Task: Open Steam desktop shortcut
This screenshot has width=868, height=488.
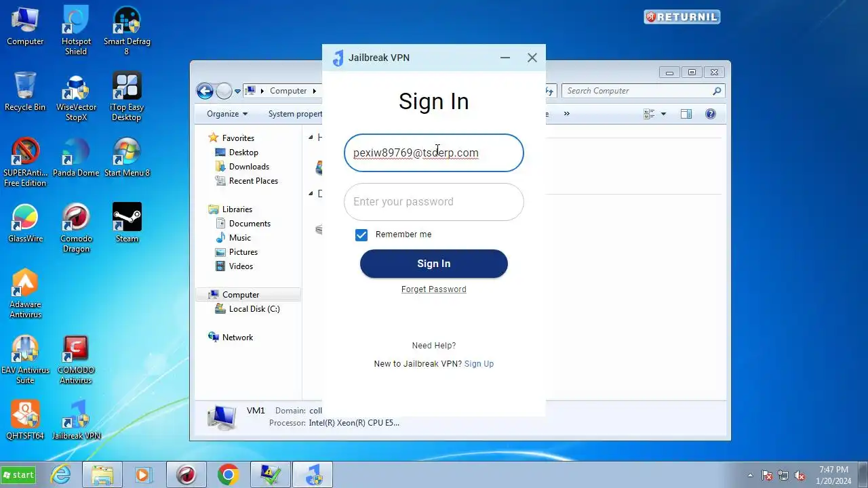Action: click(127, 224)
